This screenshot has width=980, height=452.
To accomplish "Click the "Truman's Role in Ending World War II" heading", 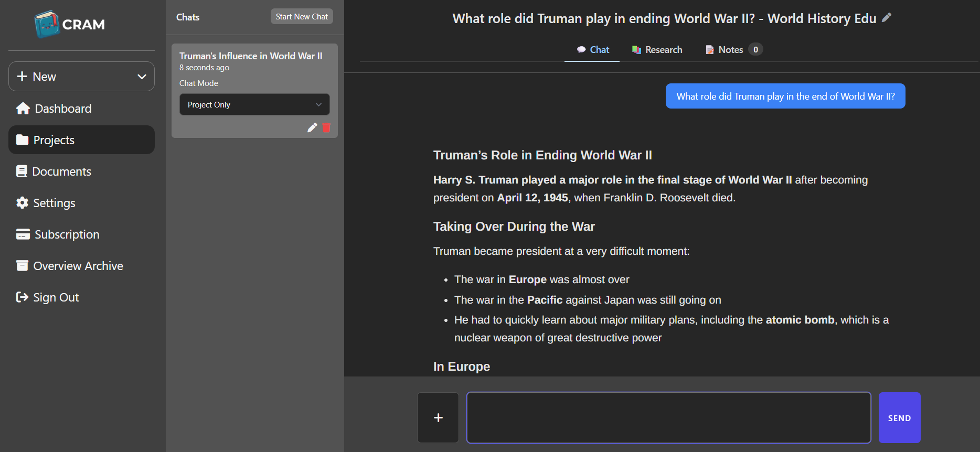I will (x=542, y=155).
